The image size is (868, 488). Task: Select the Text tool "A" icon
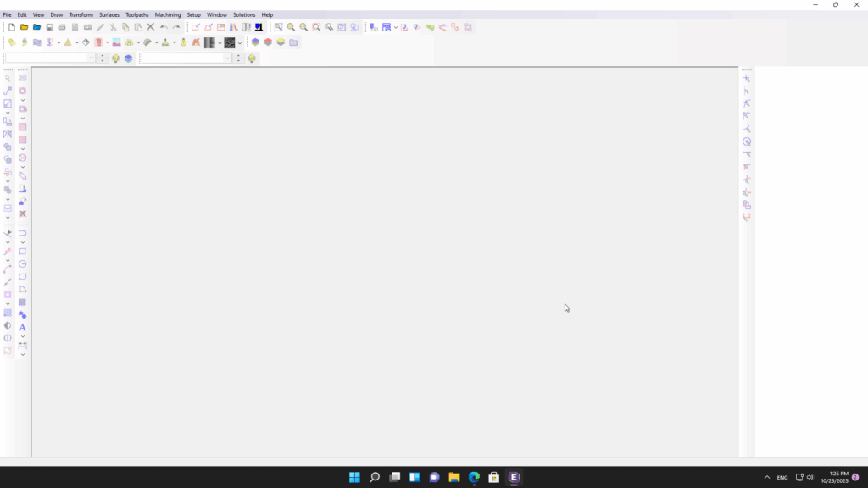23,327
